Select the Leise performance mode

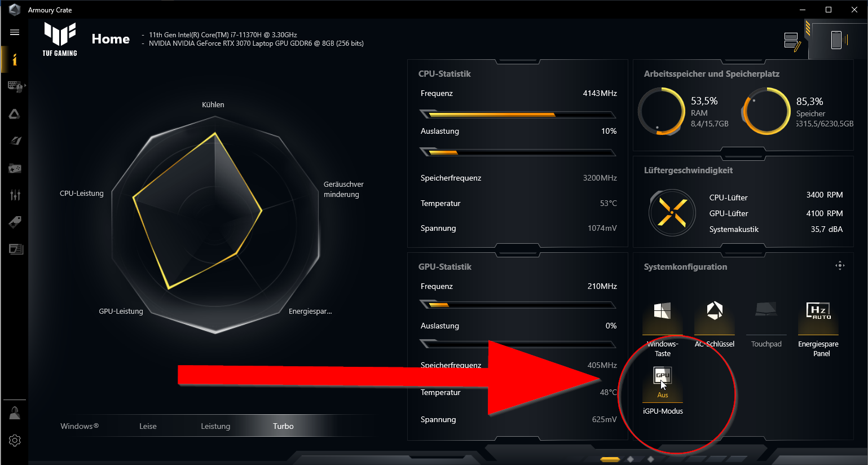click(x=148, y=426)
